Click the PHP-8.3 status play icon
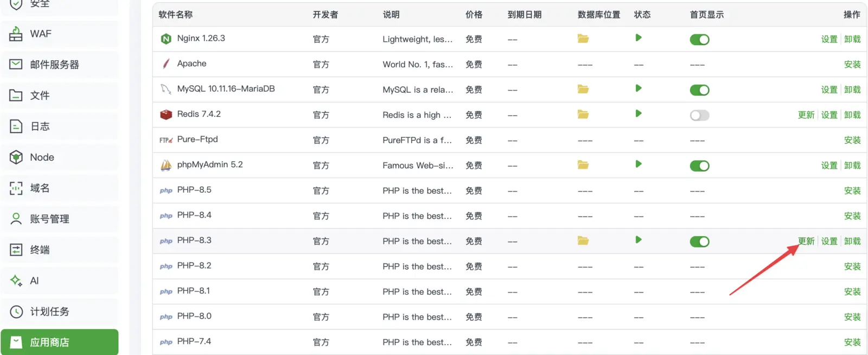The image size is (868, 355). (639, 240)
